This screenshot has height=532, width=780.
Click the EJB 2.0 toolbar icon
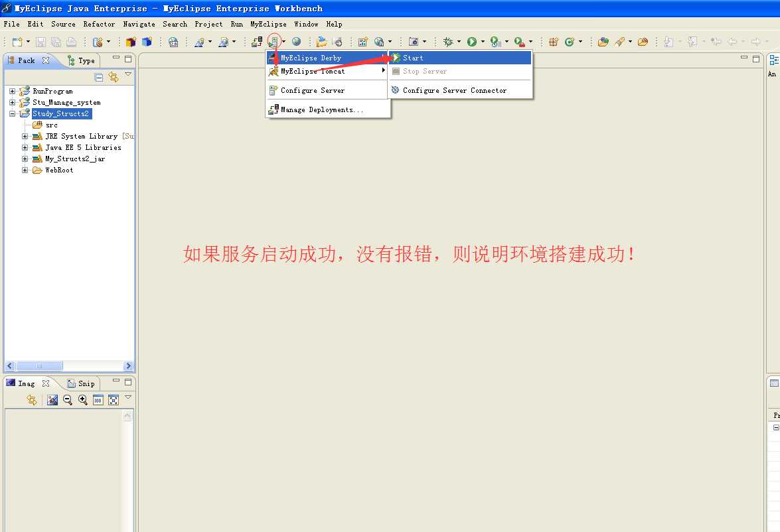pyautogui.click(x=173, y=42)
